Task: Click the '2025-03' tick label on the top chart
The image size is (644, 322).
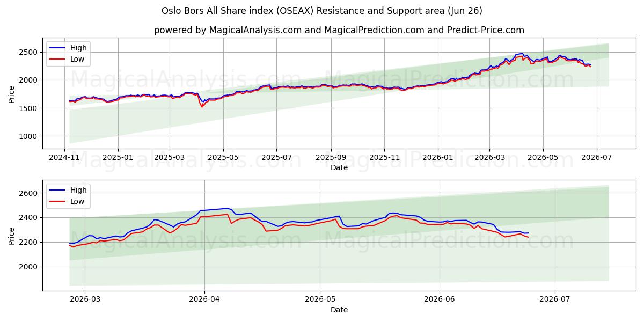Action: pos(170,157)
